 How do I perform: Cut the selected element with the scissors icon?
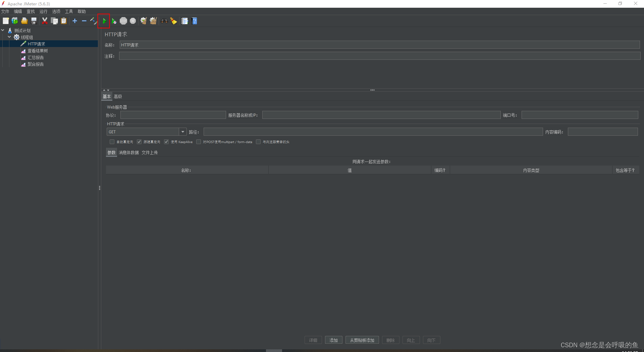click(x=45, y=21)
